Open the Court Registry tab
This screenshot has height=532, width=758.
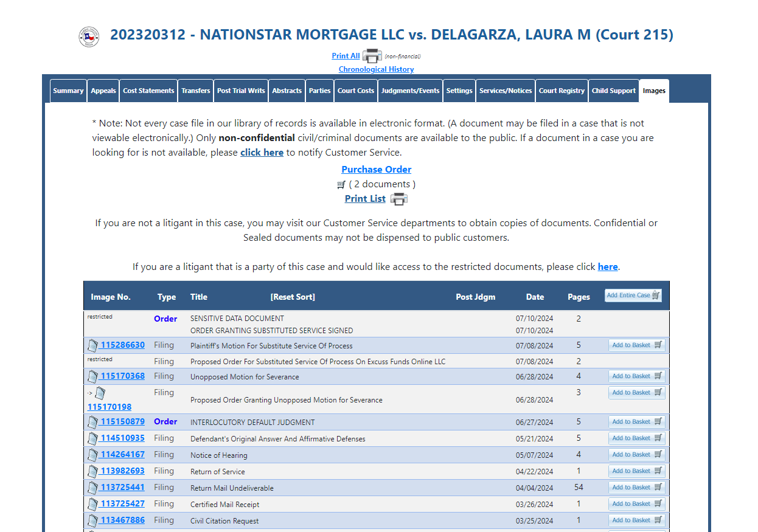562,91
